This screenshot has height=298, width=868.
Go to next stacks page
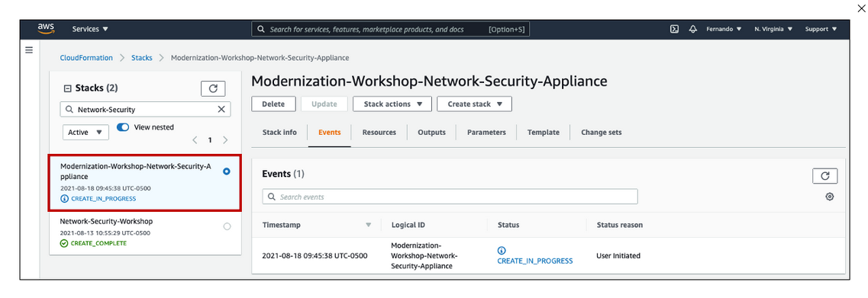coord(224,140)
